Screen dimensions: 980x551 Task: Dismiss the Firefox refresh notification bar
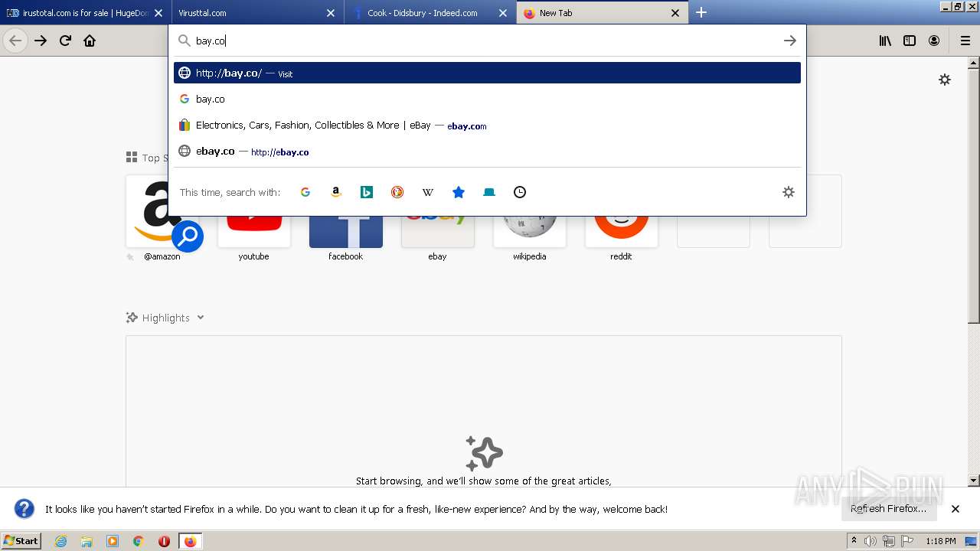pyautogui.click(x=955, y=509)
